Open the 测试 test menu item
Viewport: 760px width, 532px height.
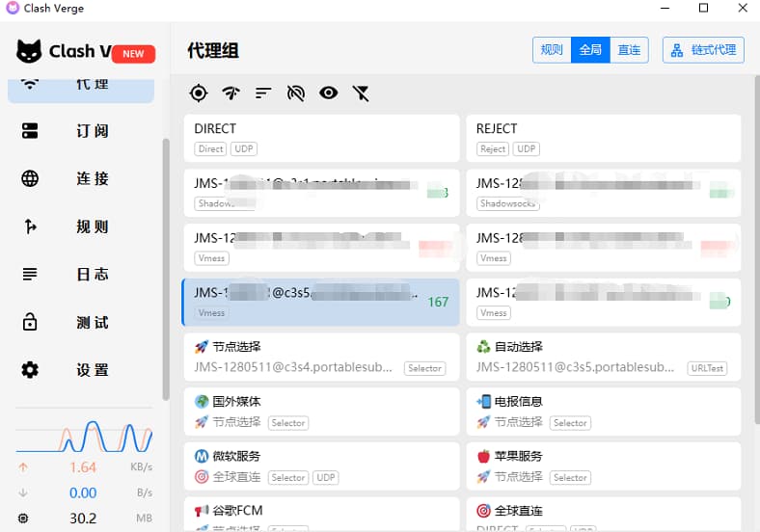(81, 323)
